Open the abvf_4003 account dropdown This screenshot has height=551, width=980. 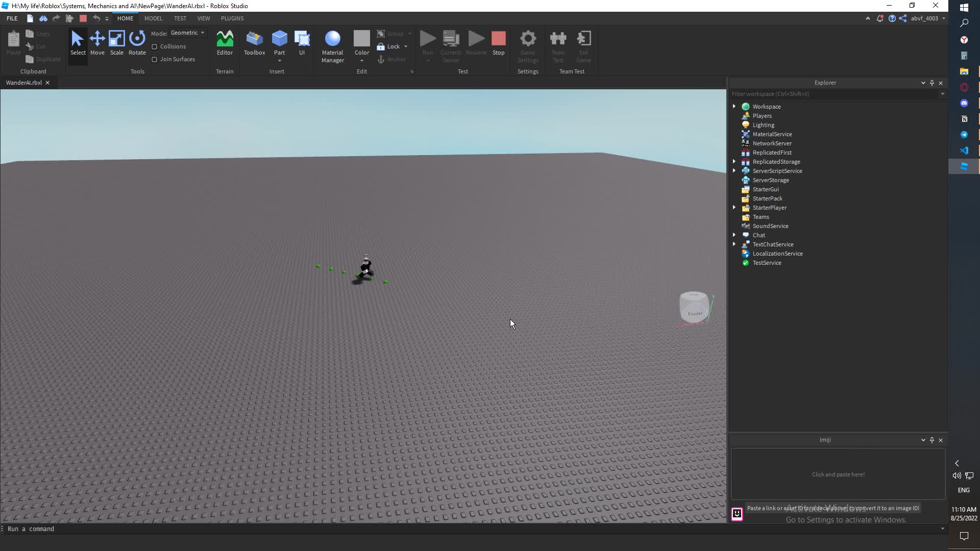coord(928,18)
